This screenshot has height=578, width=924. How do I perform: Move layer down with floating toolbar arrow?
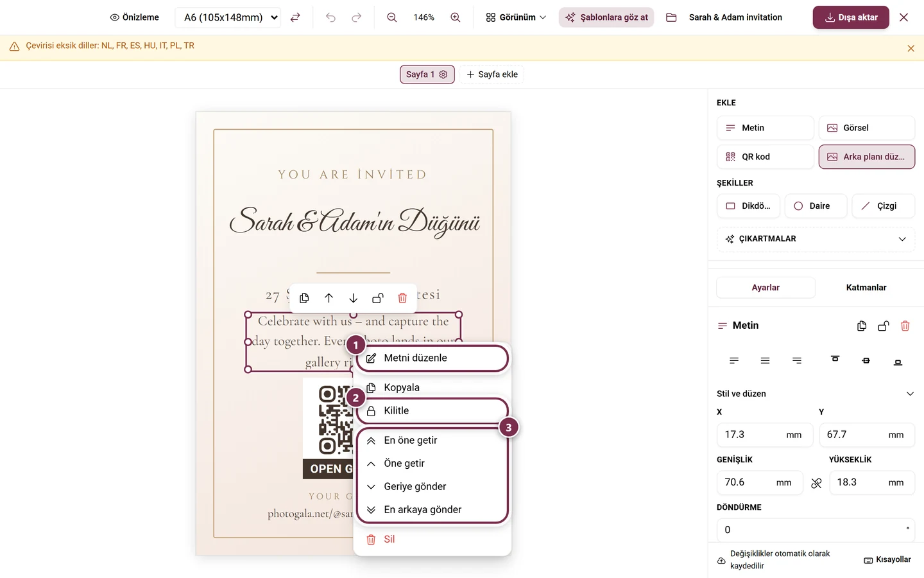pyautogui.click(x=353, y=298)
